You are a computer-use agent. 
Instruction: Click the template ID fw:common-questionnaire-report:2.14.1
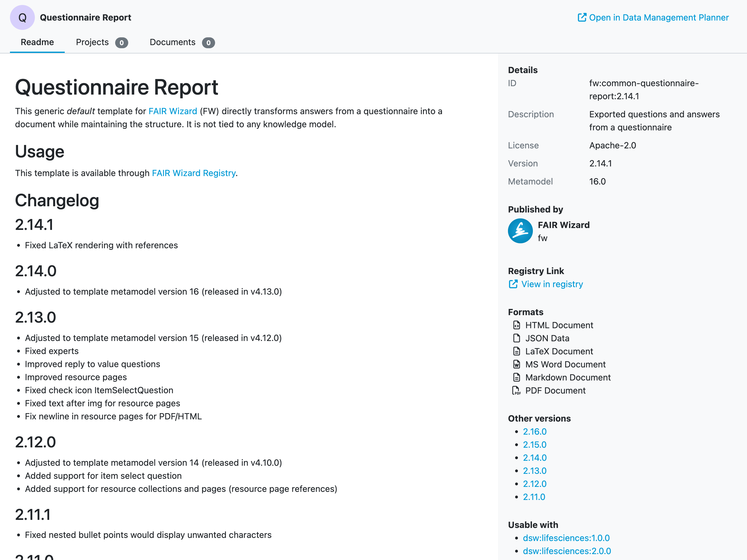[x=644, y=90]
